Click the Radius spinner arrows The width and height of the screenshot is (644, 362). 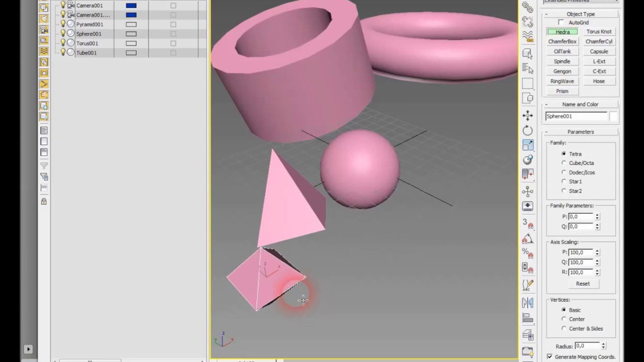603,346
